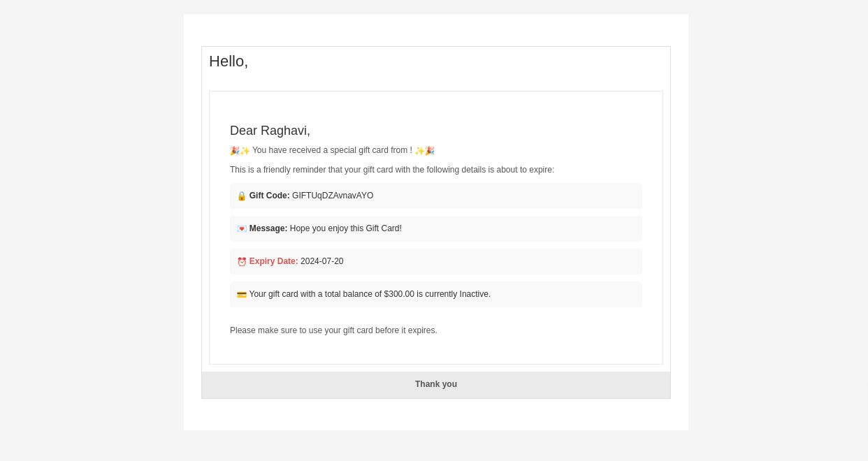The image size is (868, 461).
Task: Click the Hope you enjoy this Gift Card text
Action: pyautogui.click(x=345, y=228)
